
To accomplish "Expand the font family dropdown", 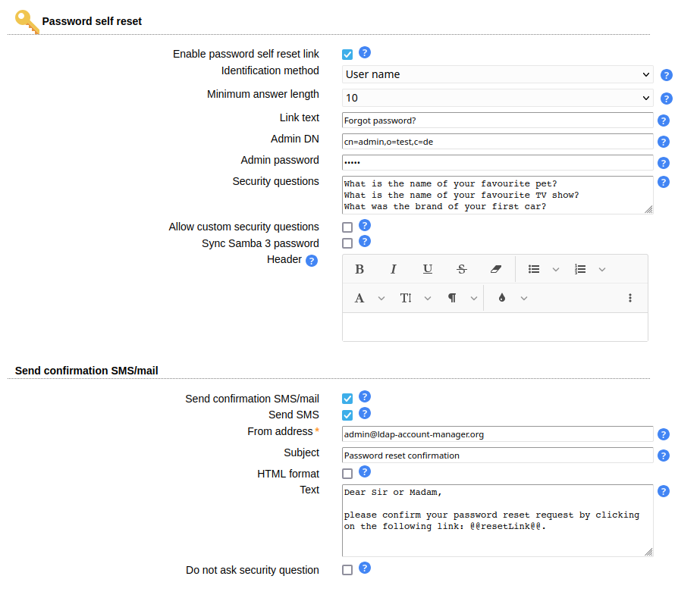I will click(x=369, y=298).
